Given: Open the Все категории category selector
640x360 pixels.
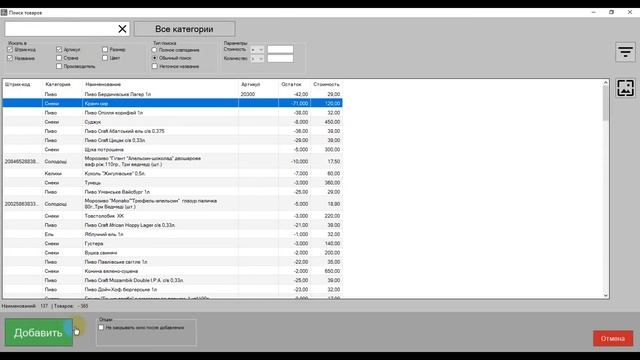Looking at the screenshot, I should [184, 29].
